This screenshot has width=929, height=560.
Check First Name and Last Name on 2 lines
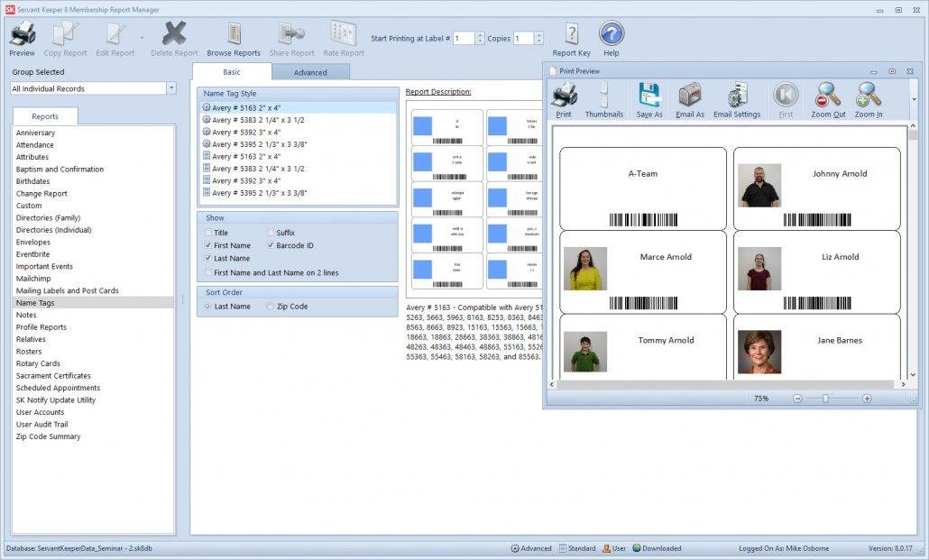[208, 272]
